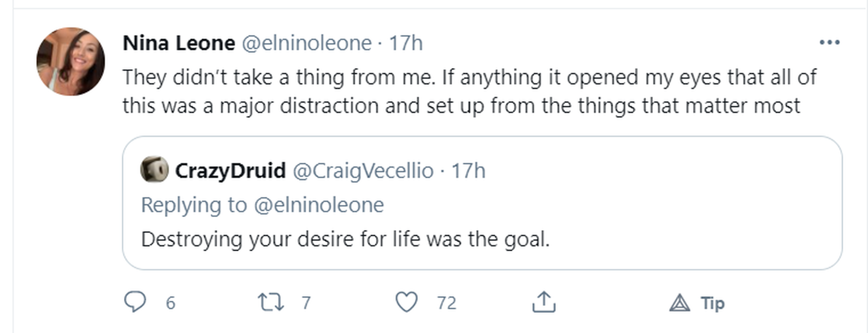The image size is (868, 333).
Task: Like the tweet with the heart icon
Action: 406,302
